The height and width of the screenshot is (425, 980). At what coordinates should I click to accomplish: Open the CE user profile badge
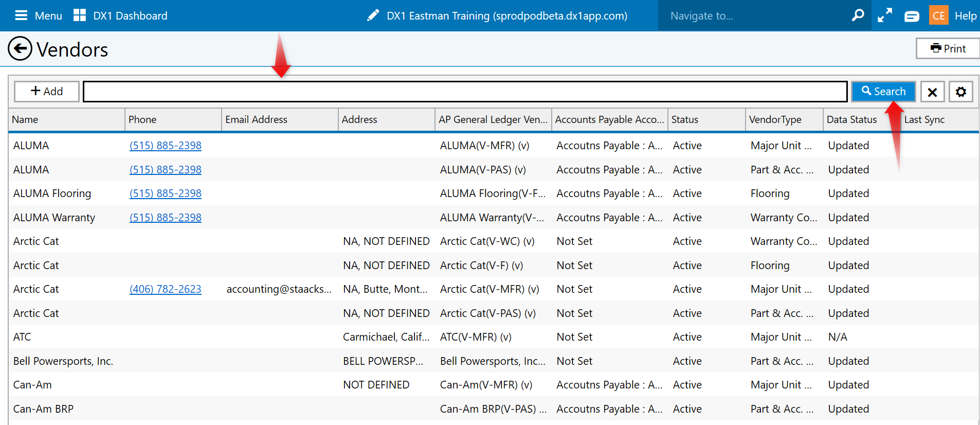[x=939, y=15]
